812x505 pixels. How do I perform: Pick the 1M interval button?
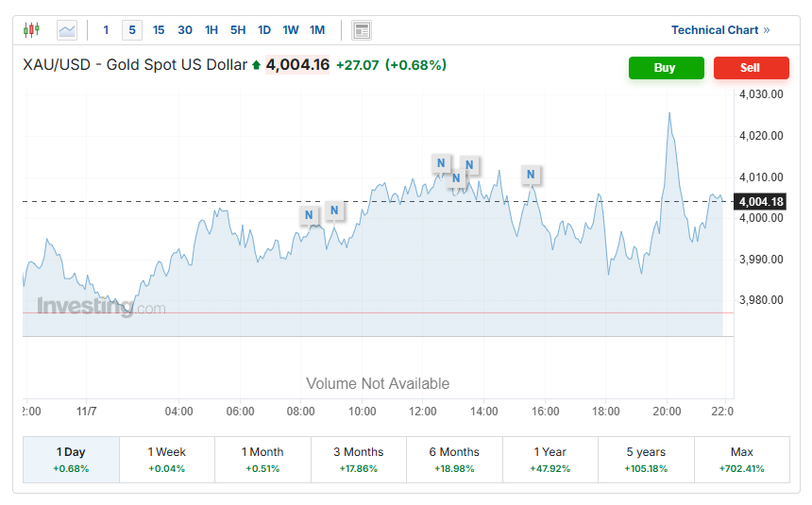317,30
